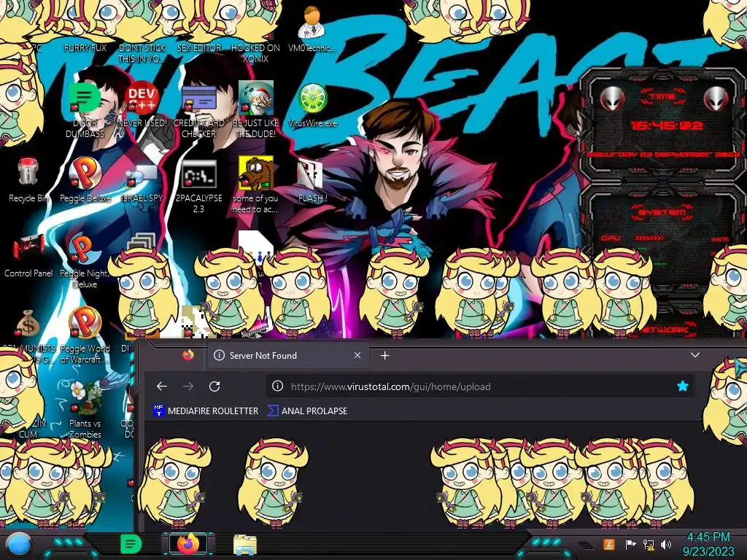This screenshot has width=747, height=560.
Task: Select the Server Not Found tab
Action: [287, 355]
